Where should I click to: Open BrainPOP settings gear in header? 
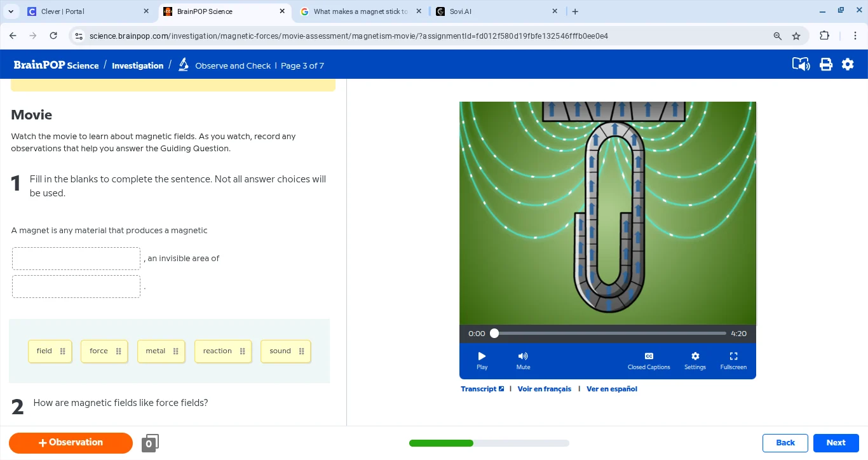[848, 65]
